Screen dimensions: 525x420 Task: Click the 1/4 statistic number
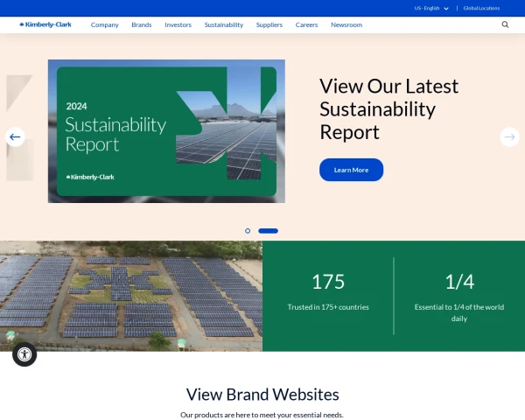point(459,282)
